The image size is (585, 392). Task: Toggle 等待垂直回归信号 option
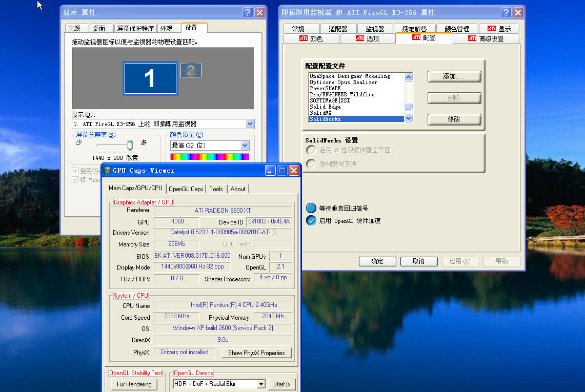(x=311, y=208)
